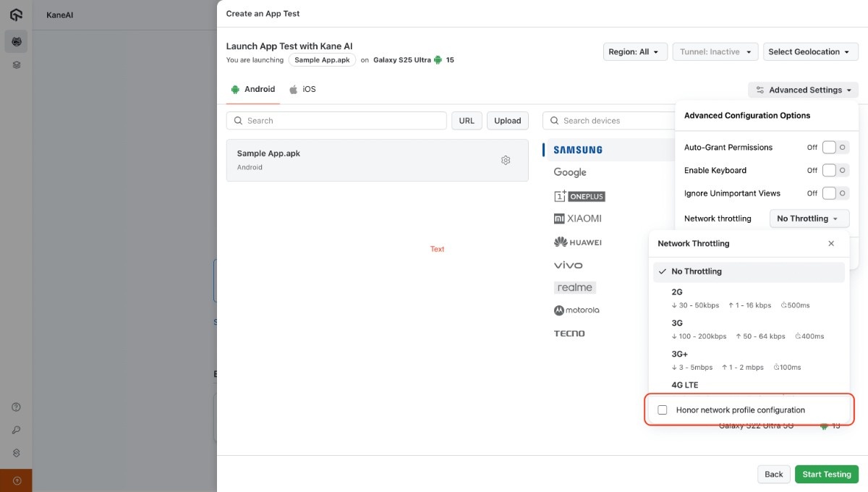This screenshot has width=868, height=492.
Task: Check Honor network profile configuration
Action: coord(662,410)
